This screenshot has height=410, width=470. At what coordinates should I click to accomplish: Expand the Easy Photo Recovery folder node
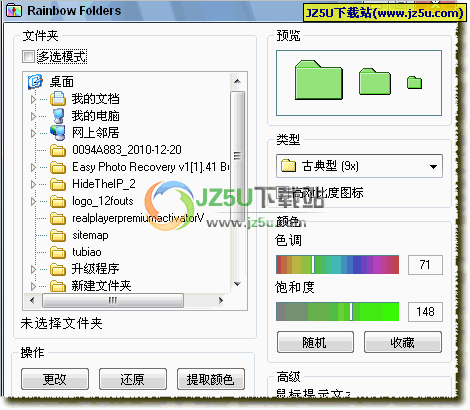click(33, 167)
